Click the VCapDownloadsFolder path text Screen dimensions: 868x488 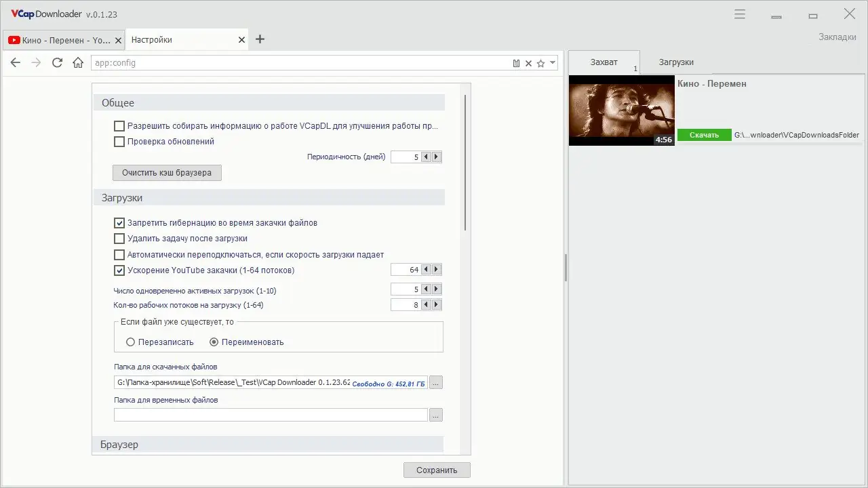pos(797,135)
